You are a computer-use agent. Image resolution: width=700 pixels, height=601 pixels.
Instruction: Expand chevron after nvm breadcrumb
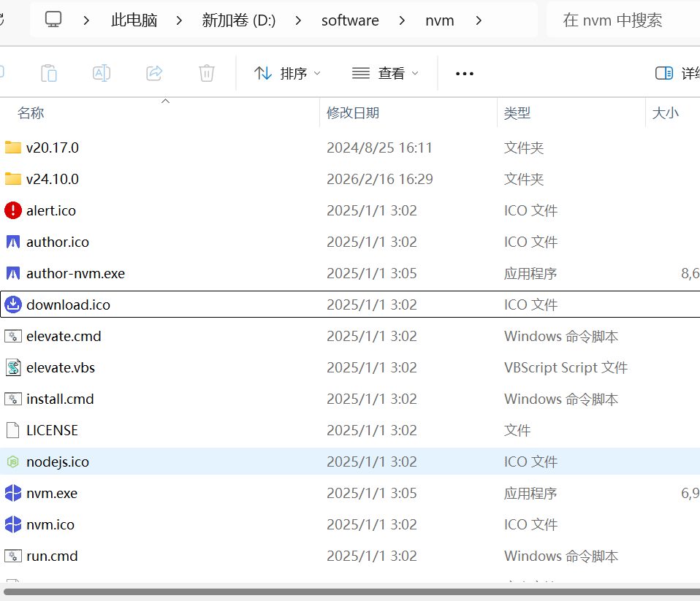(x=479, y=20)
